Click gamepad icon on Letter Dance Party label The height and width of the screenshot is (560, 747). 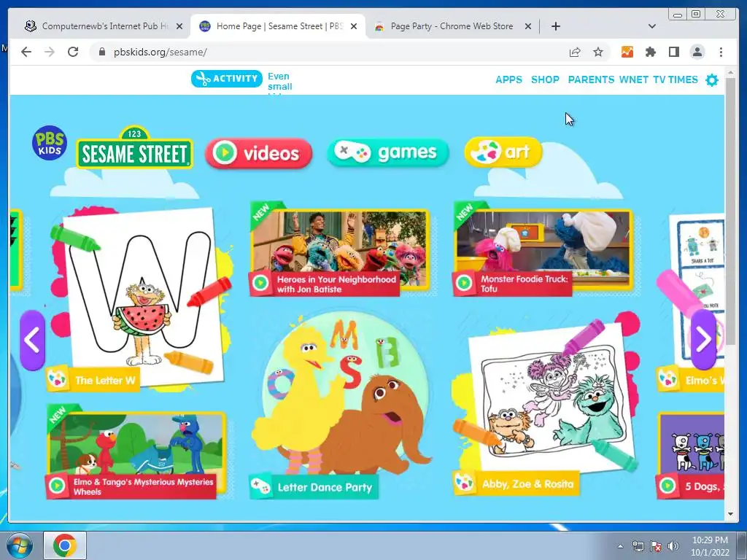coord(261,486)
